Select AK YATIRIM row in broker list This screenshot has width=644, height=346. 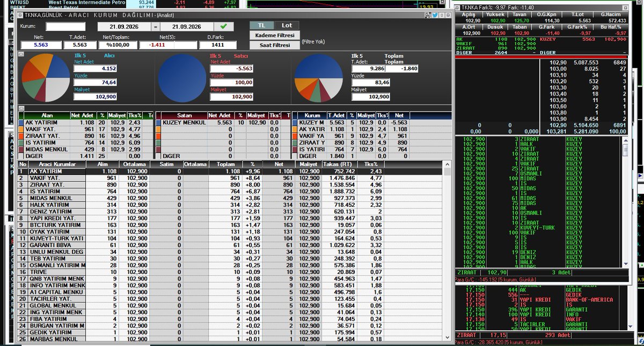point(231,171)
